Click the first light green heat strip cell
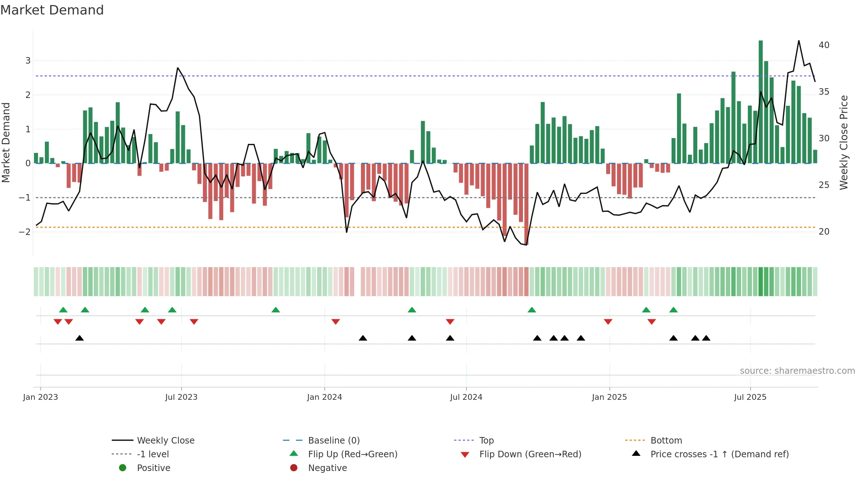This screenshot has height=488, width=868. click(x=36, y=282)
